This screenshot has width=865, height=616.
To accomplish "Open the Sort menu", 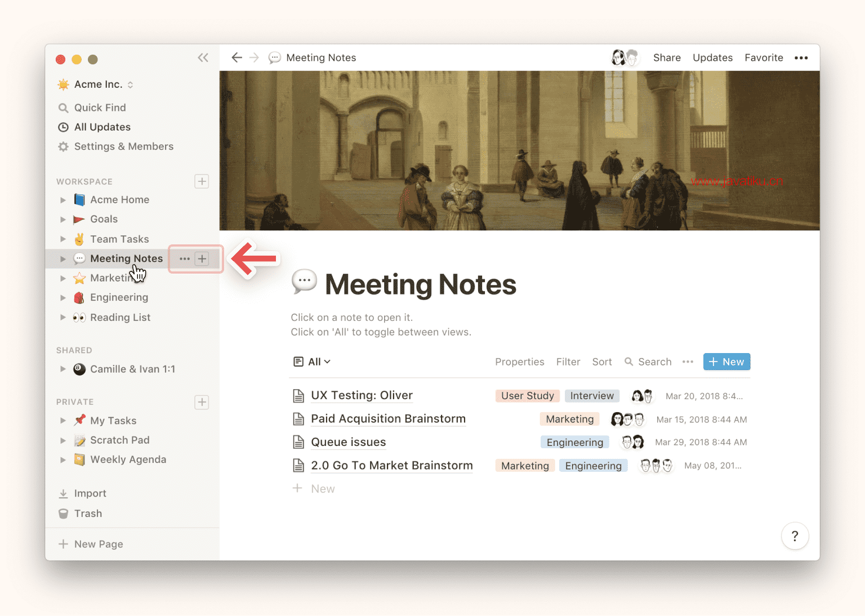I will click(601, 361).
